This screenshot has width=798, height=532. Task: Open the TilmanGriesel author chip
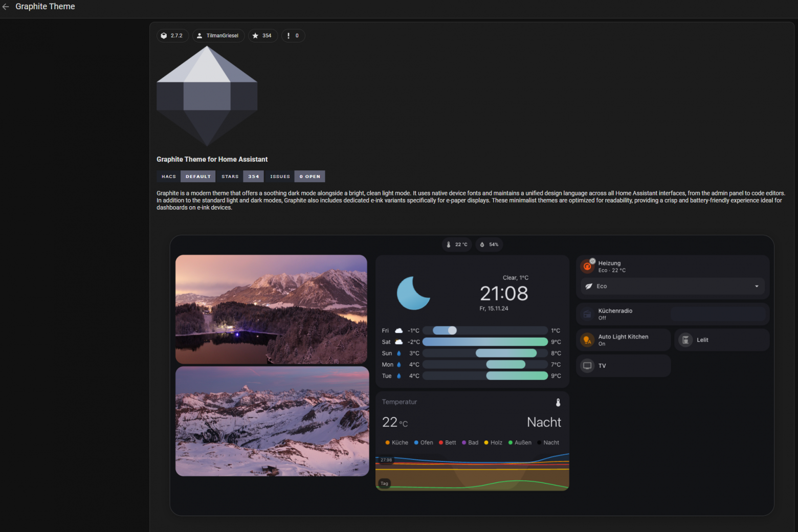coord(218,36)
